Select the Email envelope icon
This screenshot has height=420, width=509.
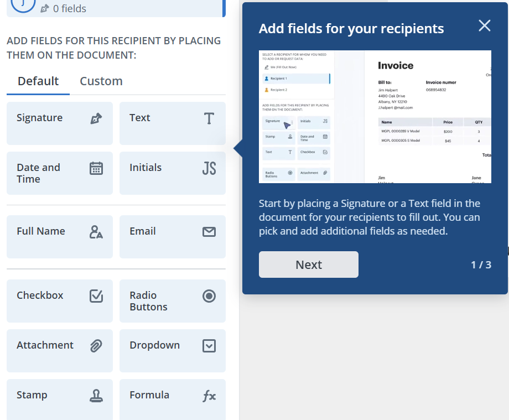(209, 232)
